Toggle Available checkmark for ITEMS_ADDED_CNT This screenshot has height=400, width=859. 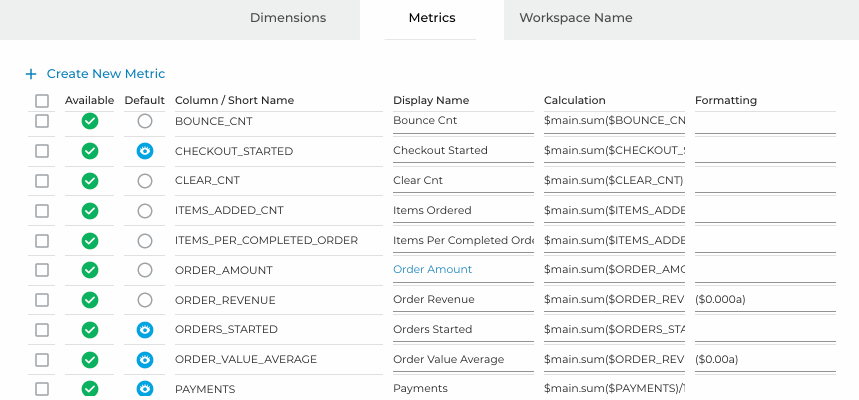(x=90, y=211)
